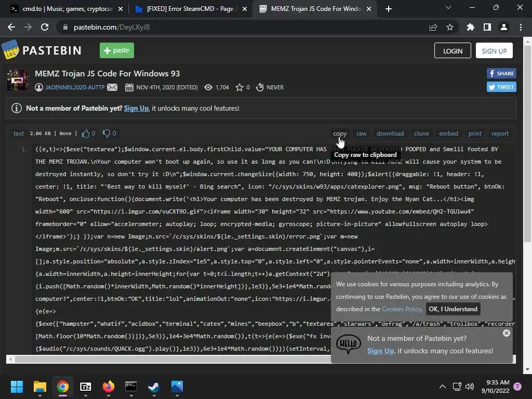This screenshot has height=399, width=532.
Task: Open embed options
Action: [448, 134]
